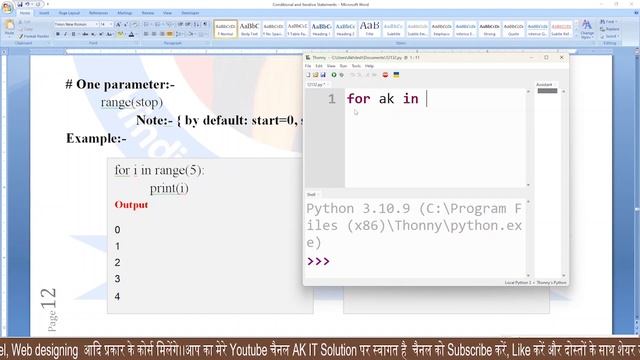640x360 pixels.
Task: Stop the Thonny backend with red icon
Action: click(385, 75)
